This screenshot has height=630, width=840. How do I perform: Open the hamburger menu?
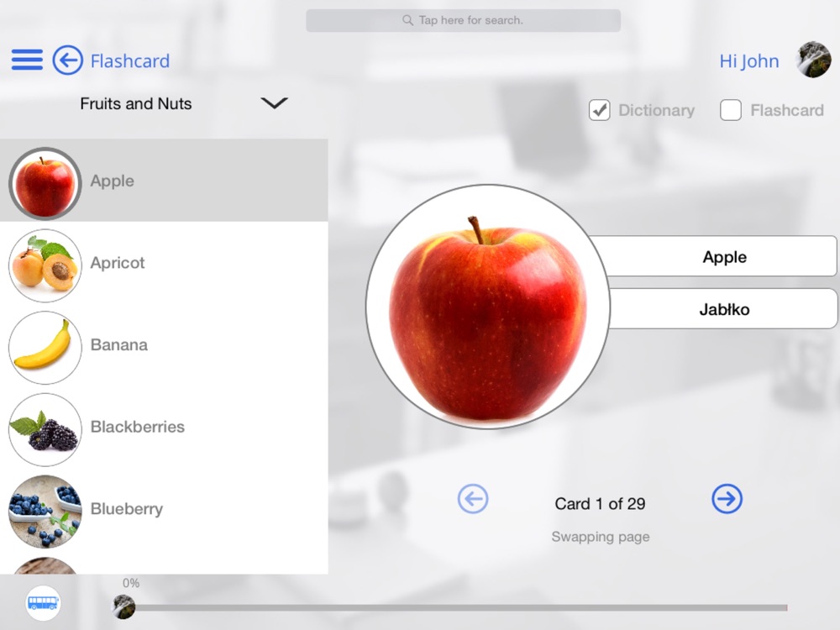[x=28, y=60]
